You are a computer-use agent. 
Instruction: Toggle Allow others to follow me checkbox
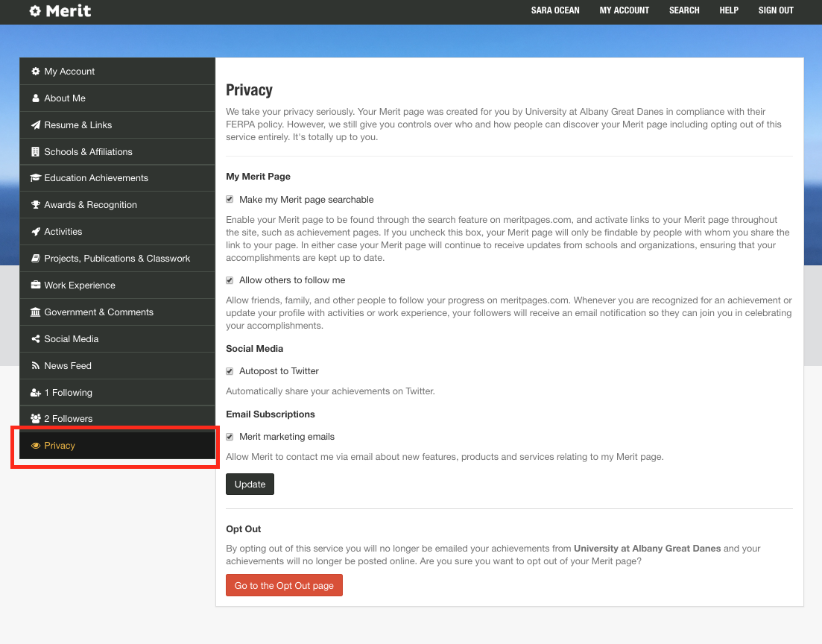click(230, 280)
